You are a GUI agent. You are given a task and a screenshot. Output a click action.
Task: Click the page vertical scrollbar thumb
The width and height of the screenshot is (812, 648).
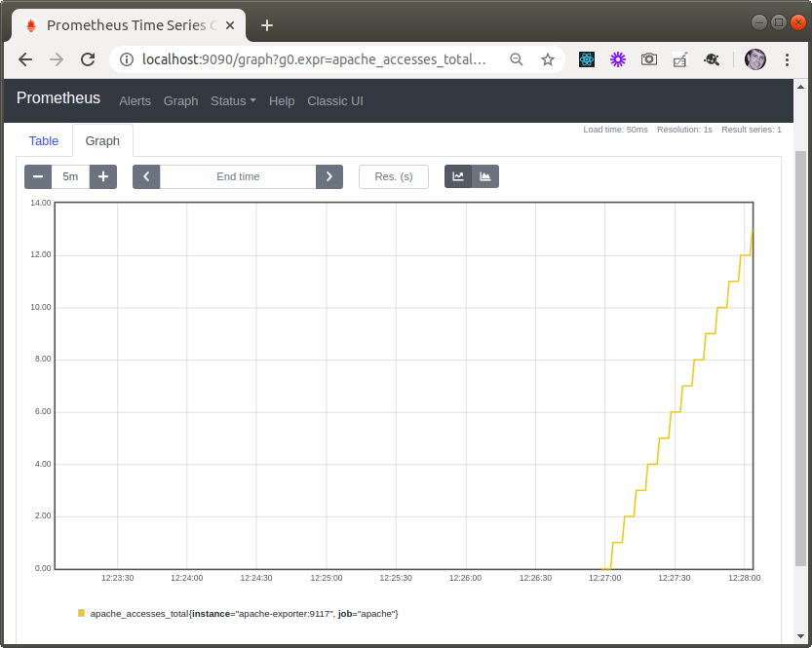click(800, 359)
